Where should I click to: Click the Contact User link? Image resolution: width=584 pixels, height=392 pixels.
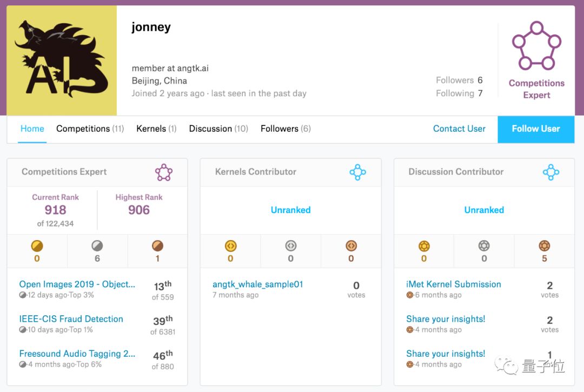459,129
